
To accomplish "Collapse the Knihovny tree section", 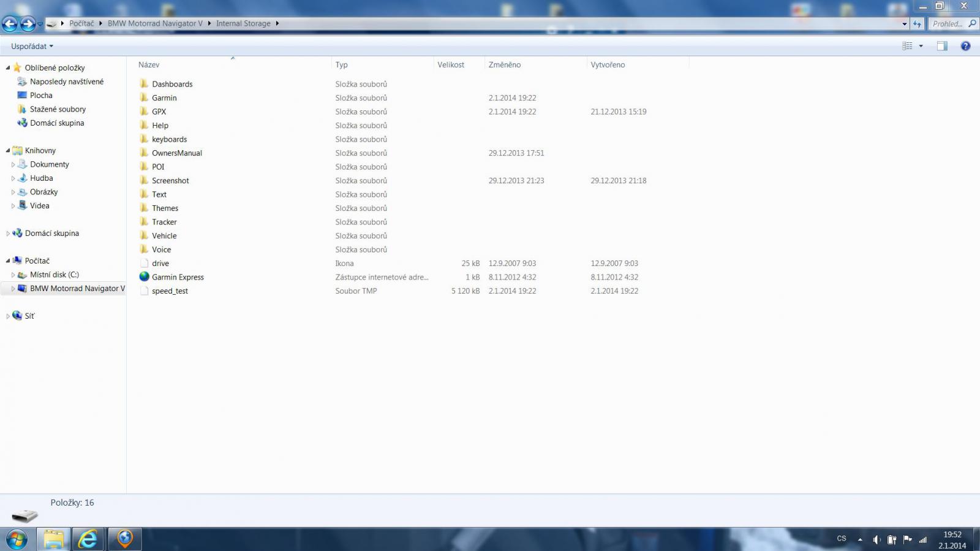I will [8, 151].
